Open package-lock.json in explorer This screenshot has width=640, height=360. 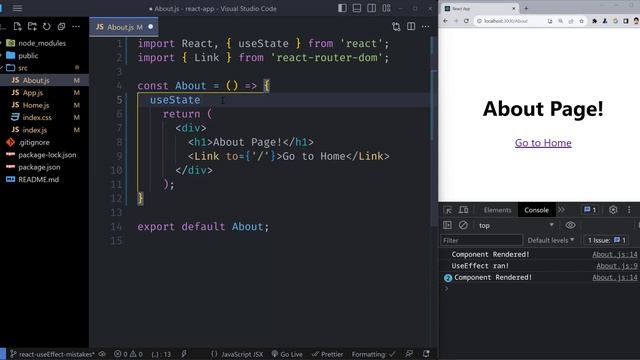click(47, 155)
